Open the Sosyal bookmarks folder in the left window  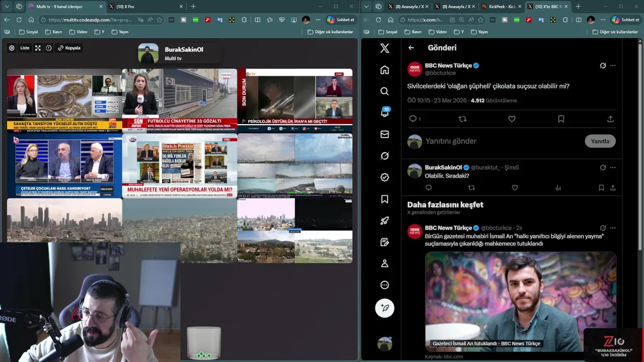click(28, 32)
